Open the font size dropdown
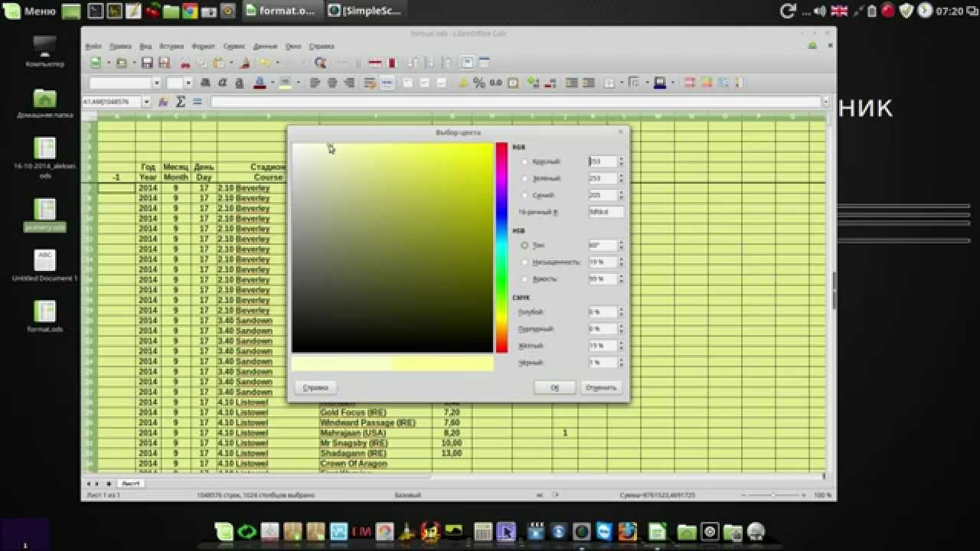The image size is (980, 551). (x=188, y=83)
